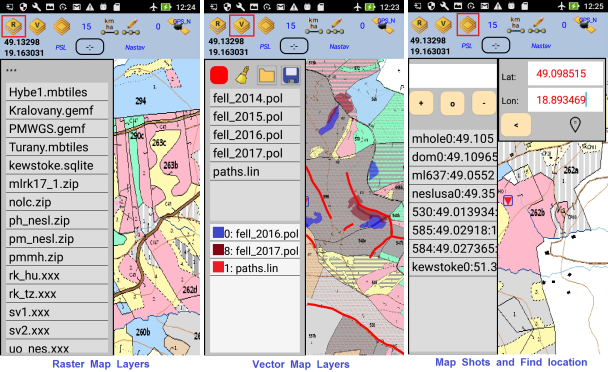Select Kralovany.gemf raster layer
The image size is (608, 372).
point(57,110)
